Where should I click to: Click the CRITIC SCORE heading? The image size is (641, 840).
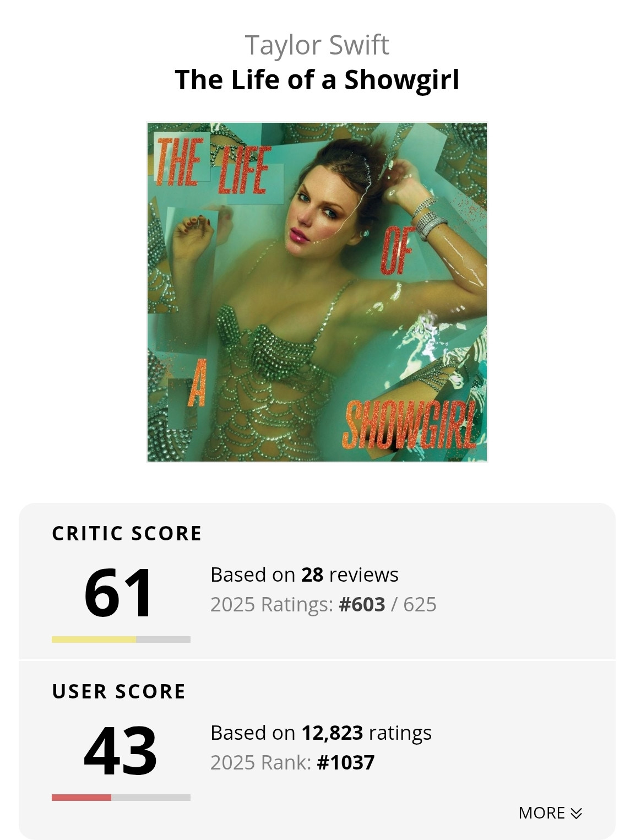click(127, 534)
